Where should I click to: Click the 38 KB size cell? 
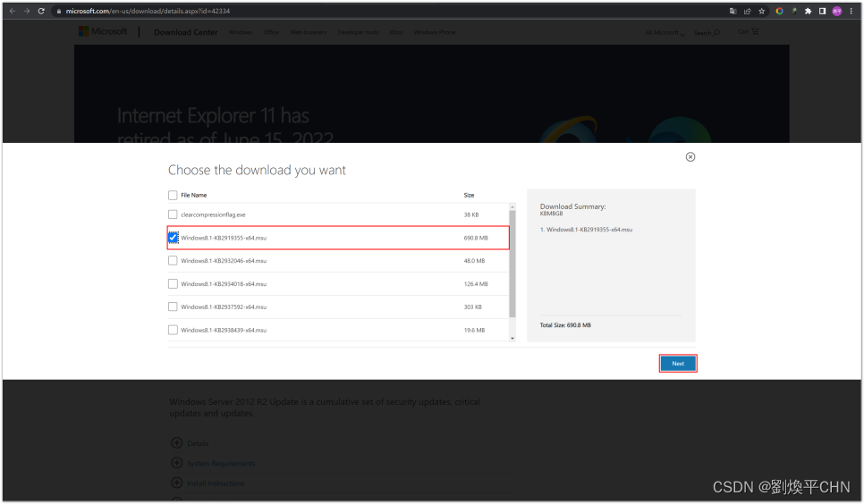click(x=471, y=214)
